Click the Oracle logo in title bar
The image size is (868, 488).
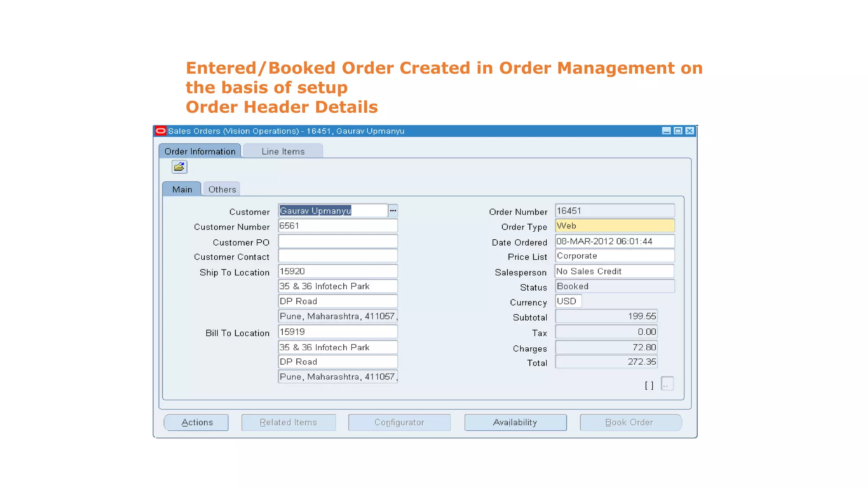click(161, 131)
